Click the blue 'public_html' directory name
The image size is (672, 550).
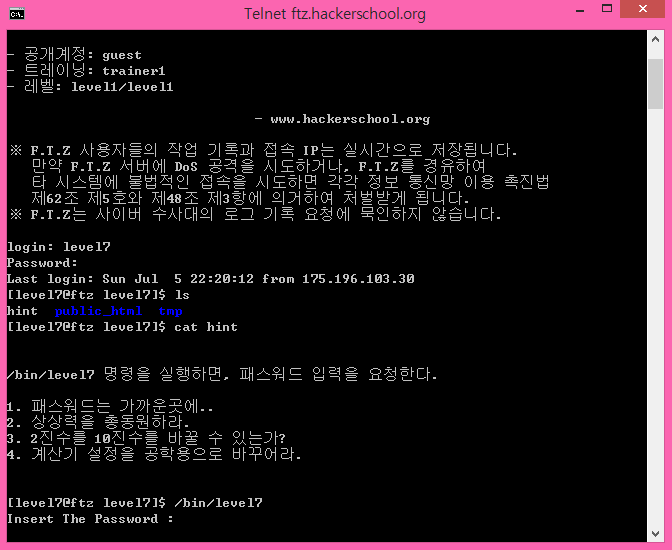tap(98, 311)
